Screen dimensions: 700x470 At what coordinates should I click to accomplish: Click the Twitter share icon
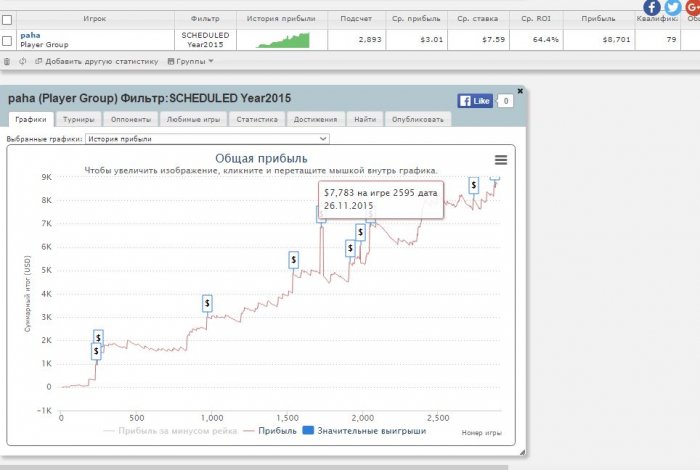click(x=672, y=7)
